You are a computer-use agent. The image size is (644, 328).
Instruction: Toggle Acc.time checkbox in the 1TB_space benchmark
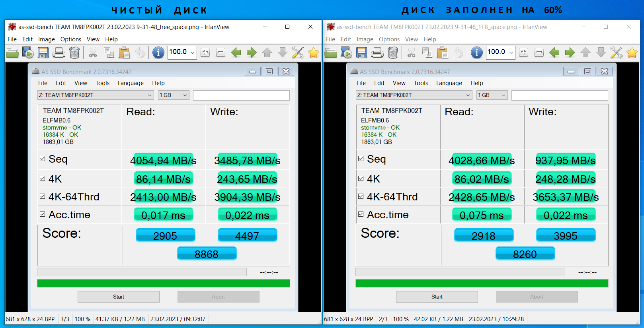[x=361, y=214]
